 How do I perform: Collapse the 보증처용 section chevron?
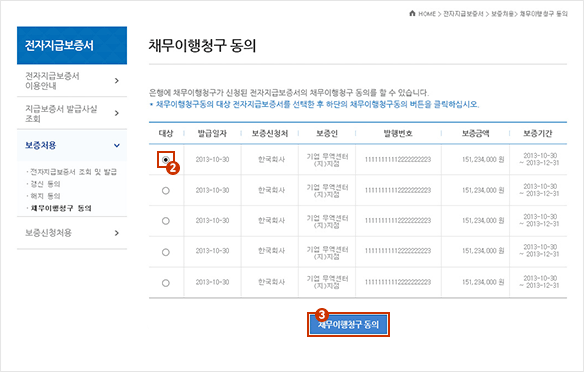tap(117, 146)
